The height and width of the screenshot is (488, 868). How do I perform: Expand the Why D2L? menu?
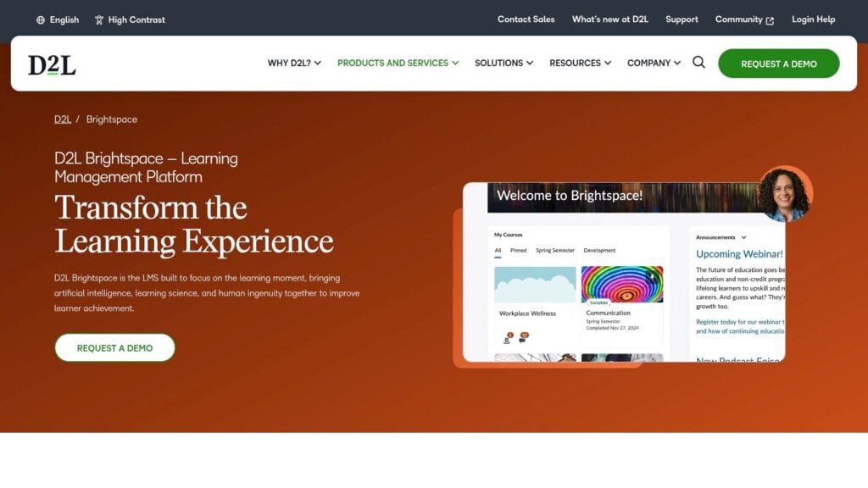point(294,63)
